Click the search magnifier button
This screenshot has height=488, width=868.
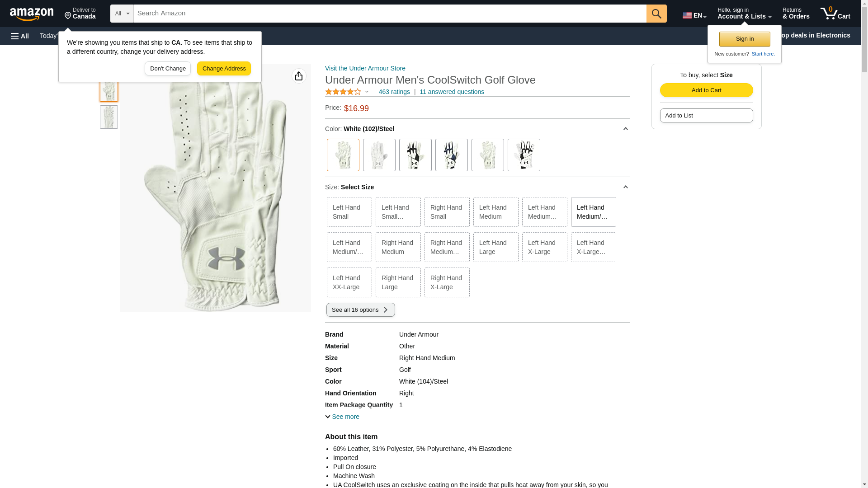click(x=656, y=14)
